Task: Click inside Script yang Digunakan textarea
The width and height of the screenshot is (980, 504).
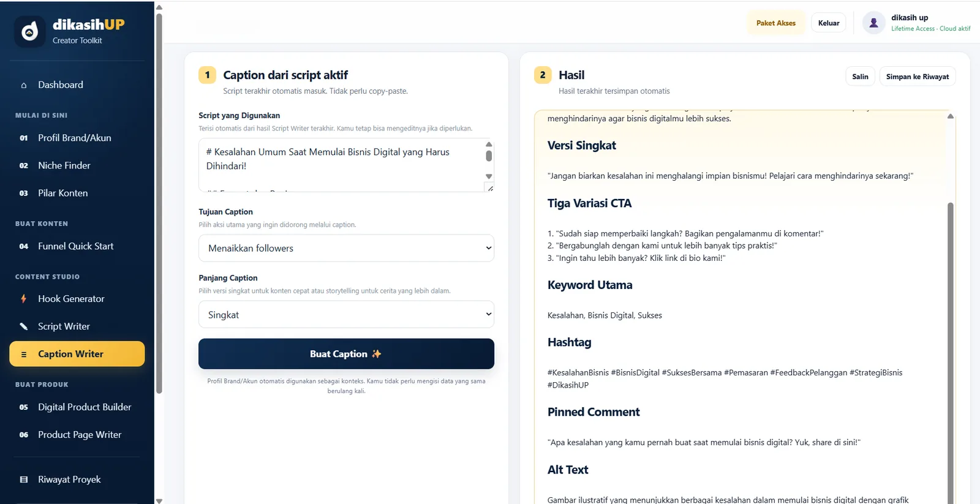Action: (x=342, y=165)
